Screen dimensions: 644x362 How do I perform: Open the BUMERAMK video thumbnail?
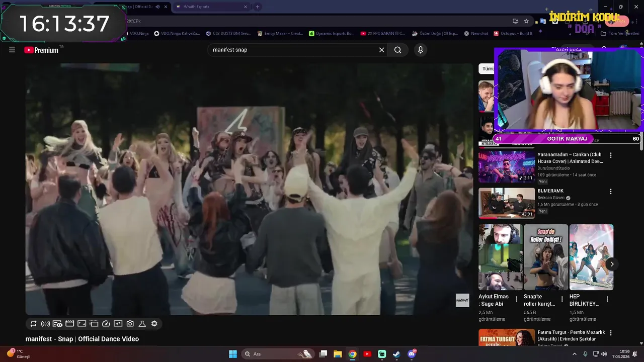point(507,203)
